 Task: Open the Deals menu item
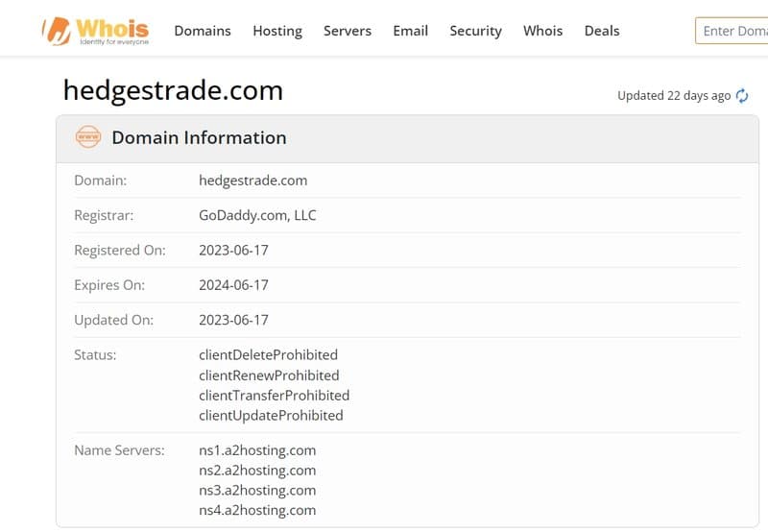coord(602,31)
